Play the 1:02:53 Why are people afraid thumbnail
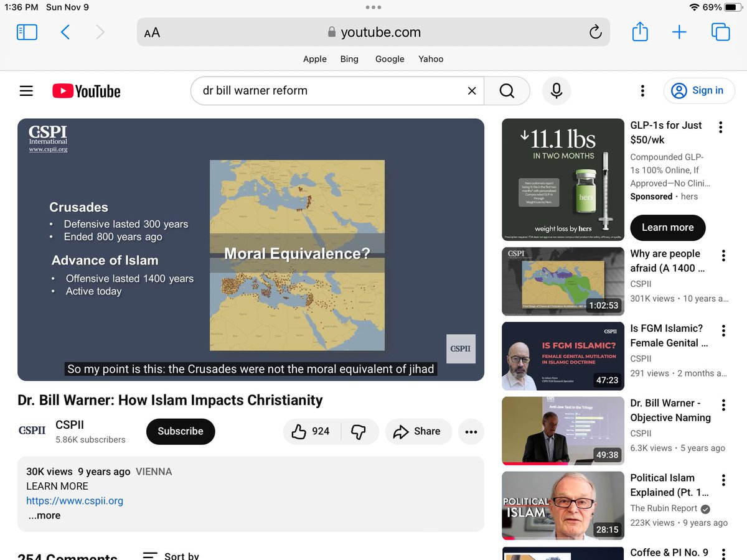 (563, 282)
